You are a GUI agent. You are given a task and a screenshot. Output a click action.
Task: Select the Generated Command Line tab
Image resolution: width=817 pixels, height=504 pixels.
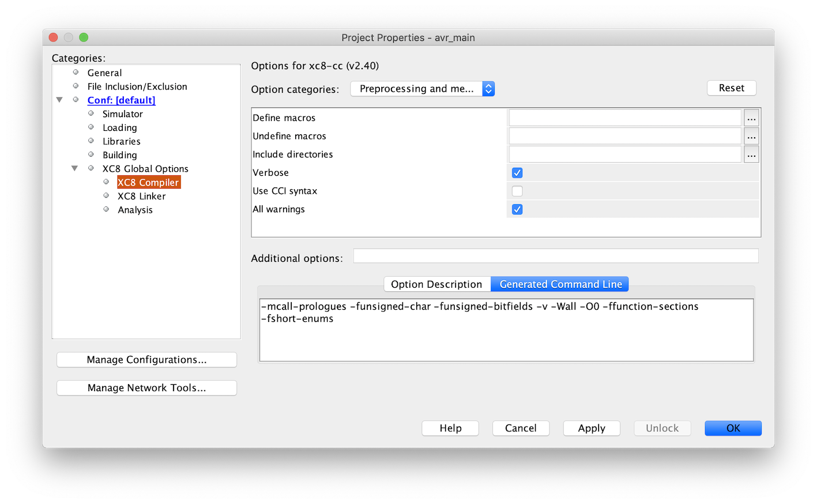click(x=560, y=284)
